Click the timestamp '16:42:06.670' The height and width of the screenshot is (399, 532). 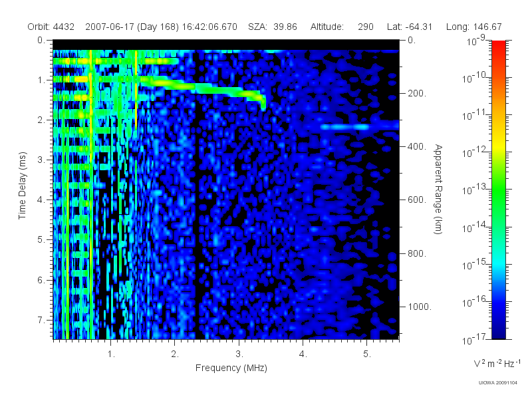[209, 27]
